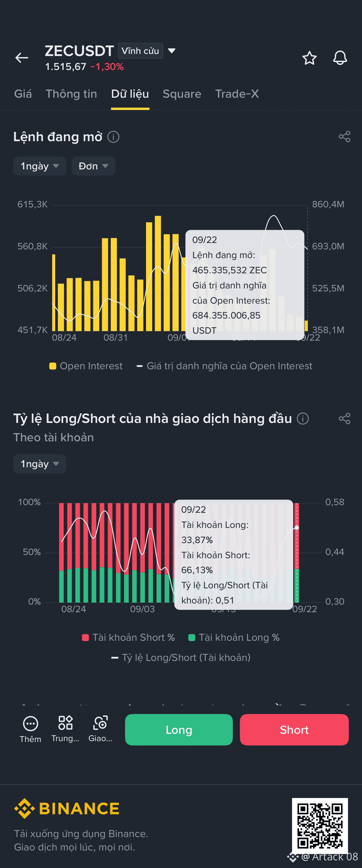Switch to the Square tab
Screen dimensions: 362x868
pyautogui.click(x=182, y=94)
